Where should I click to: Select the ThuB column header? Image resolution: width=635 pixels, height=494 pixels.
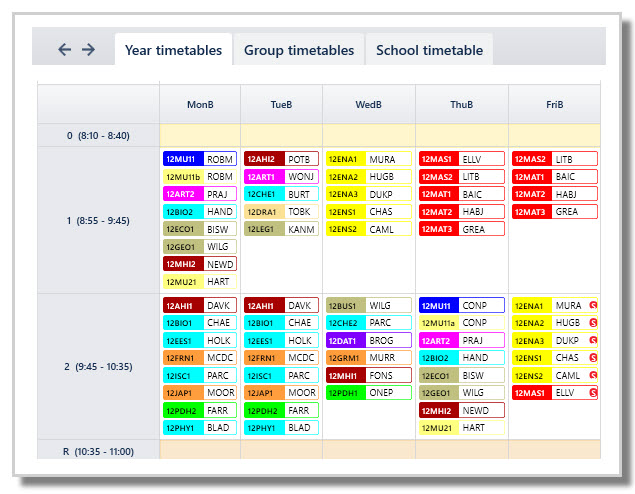pyautogui.click(x=462, y=104)
